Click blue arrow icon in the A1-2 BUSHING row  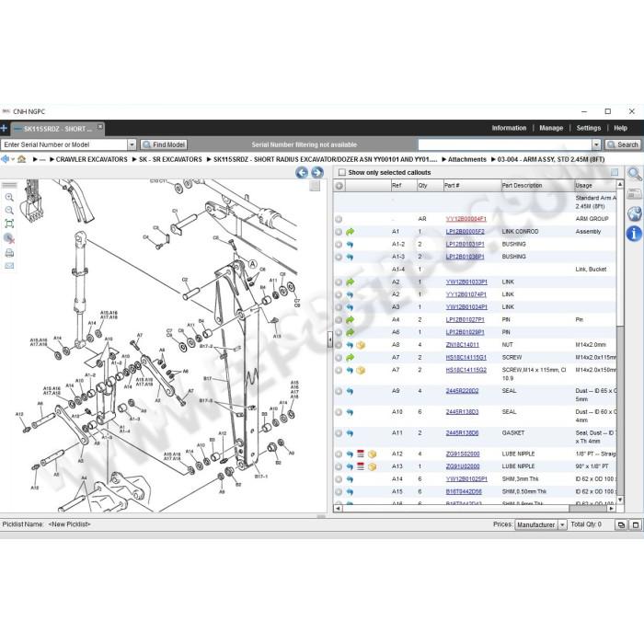350,245
